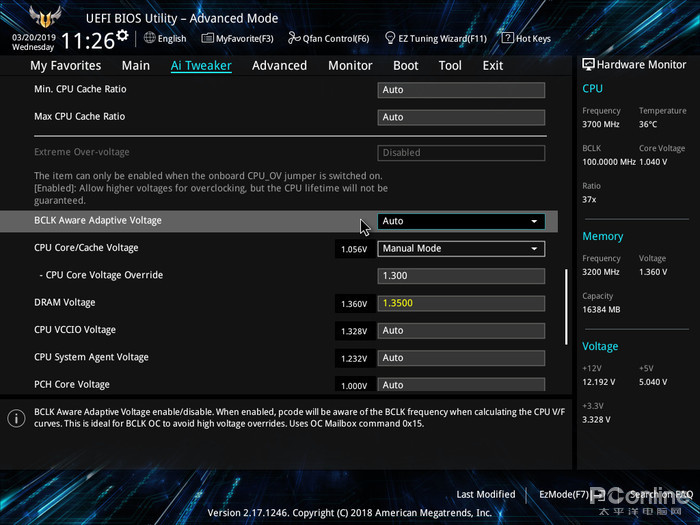Click the 1.000V PCH Core reading

point(354,385)
